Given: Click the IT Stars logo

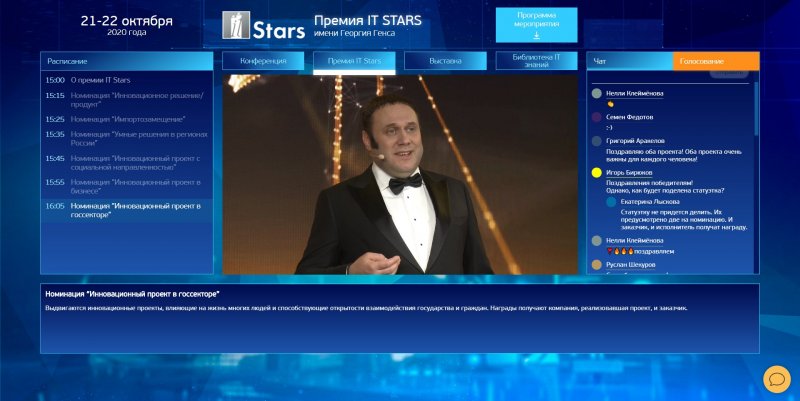Looking at the screenshot, I should click(x=264, y=26).
